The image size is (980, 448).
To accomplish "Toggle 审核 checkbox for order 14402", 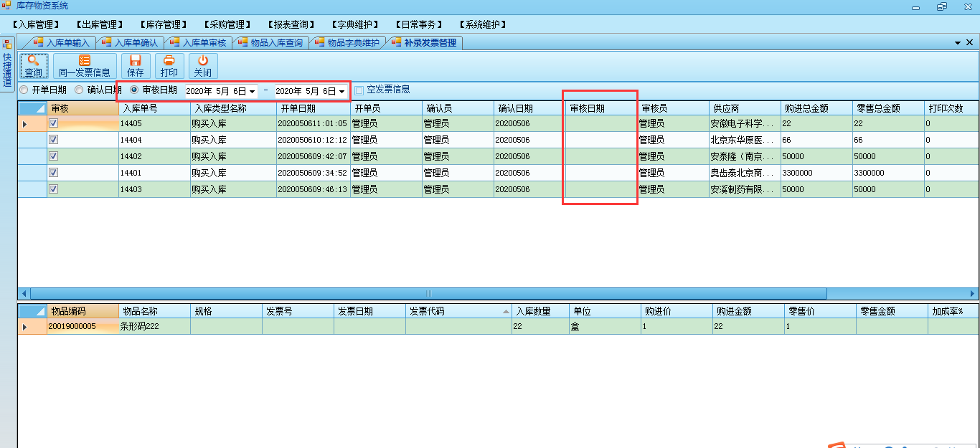I will [53, 156].
